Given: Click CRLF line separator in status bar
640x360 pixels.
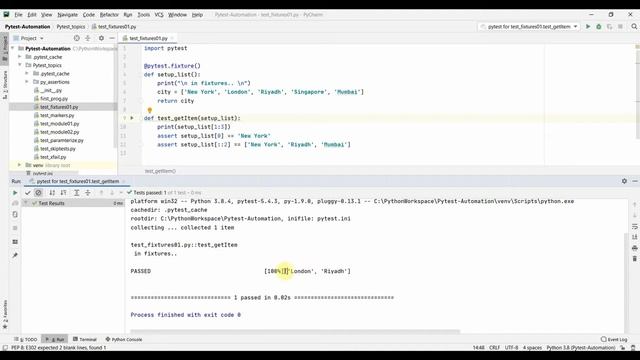Looking at the screenshot, I should 494,348.
